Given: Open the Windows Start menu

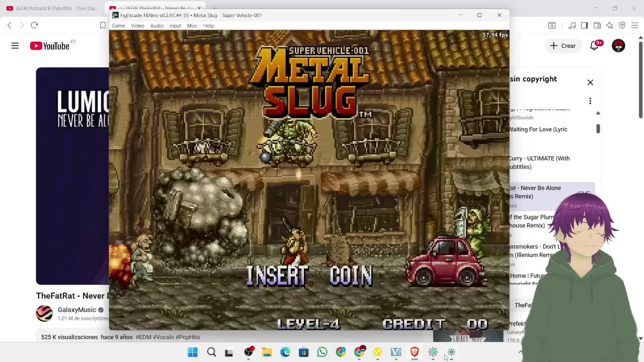Looking at the screenshot, I should coord(193,352).
